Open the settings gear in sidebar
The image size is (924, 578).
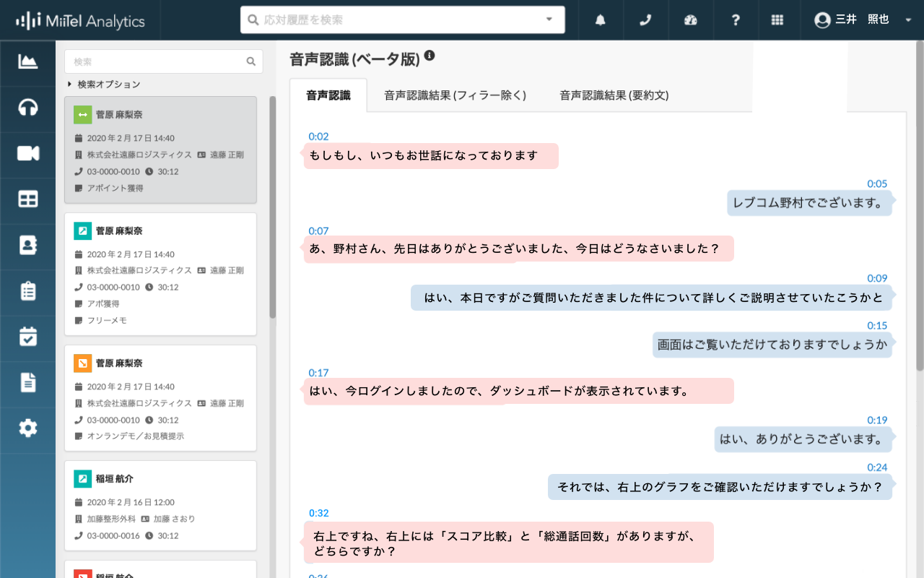(x=27, y=428)
